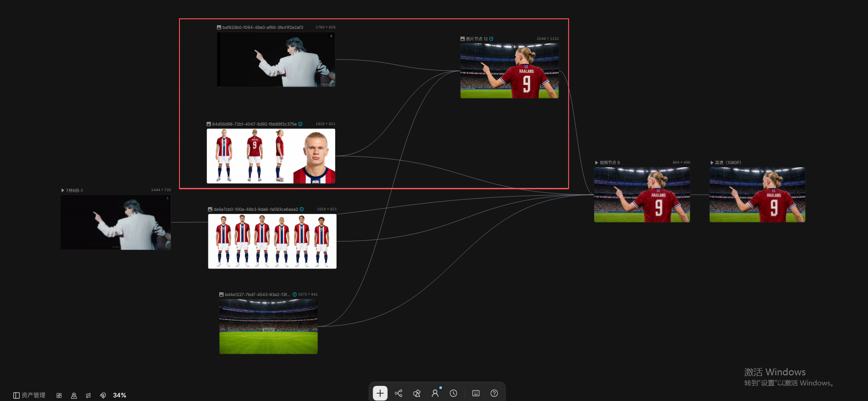Screen dimensions: 868x401
Task: Open the help question mark icon
Action: (494, 393)
